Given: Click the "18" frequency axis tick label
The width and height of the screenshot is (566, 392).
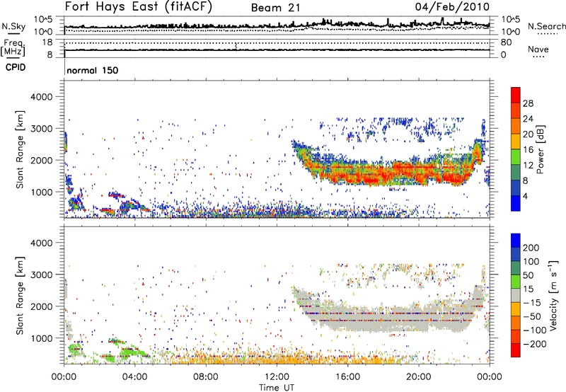Looking at the screenshot, I should tap(47, 42).
